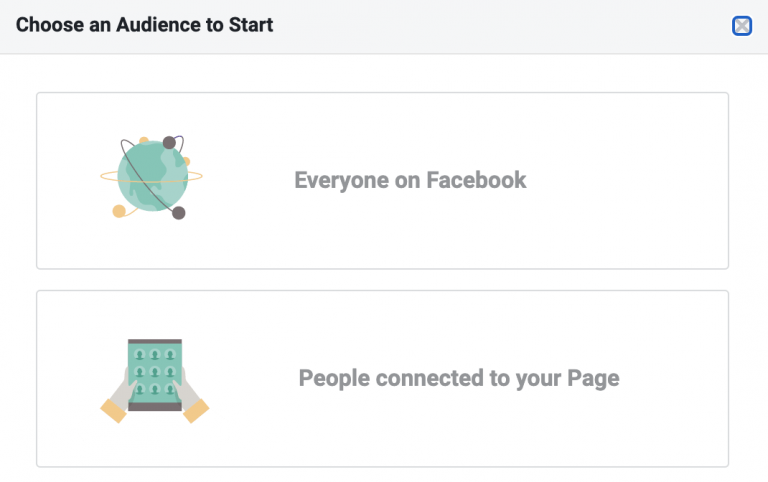
Task: Choose the People connected to your Page card
Action: [x=382, y=378]
